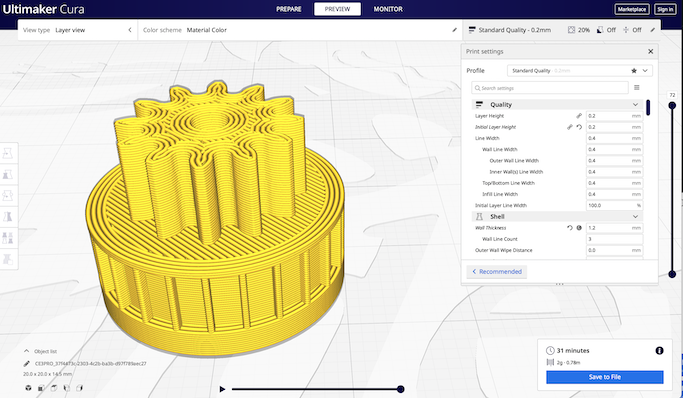Click the settings panel scrollbar
Image resolution: width=683 pixels, height=398 pixels.
tap(648, 108)
